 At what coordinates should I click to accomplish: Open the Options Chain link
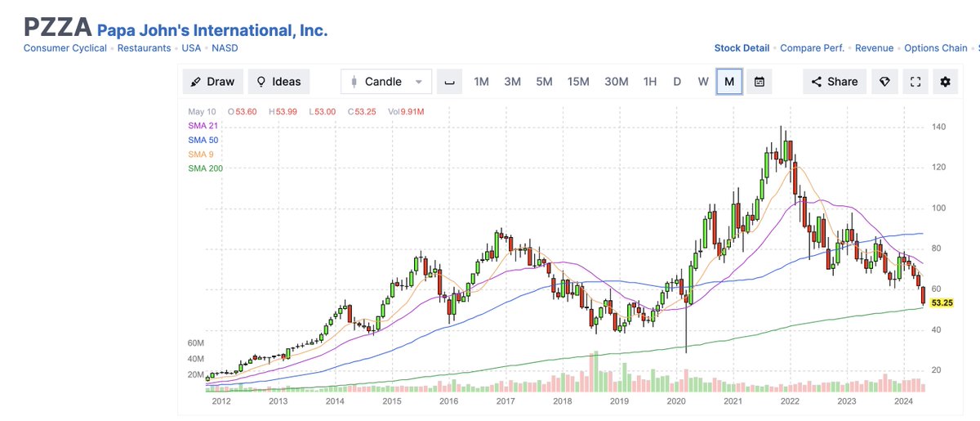936,48
